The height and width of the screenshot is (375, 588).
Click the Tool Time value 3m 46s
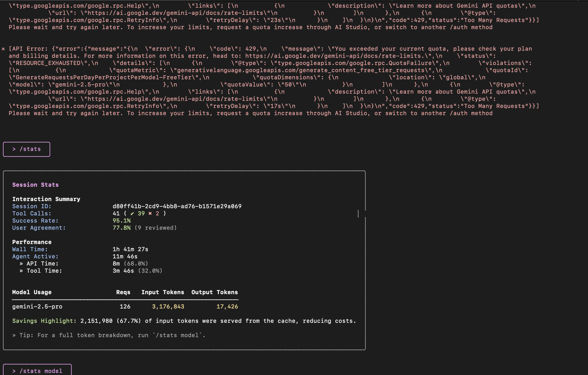pyautogui.click(x=123, y=271)
